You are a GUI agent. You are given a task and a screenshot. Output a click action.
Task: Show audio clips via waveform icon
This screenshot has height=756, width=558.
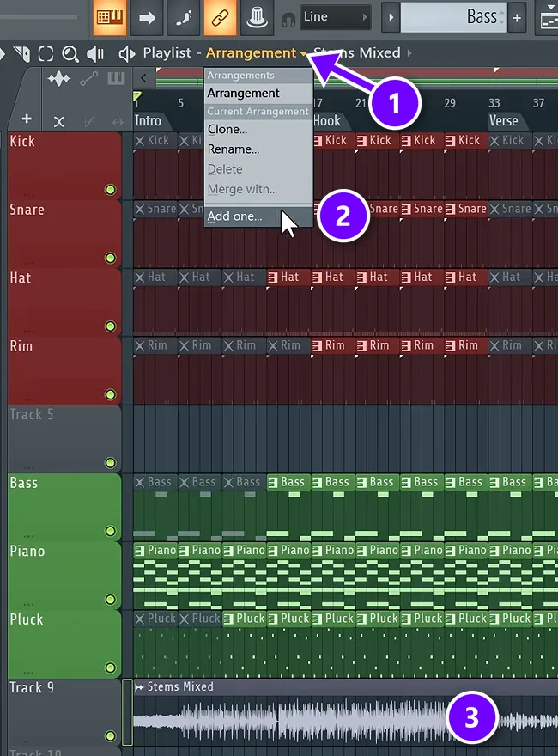pos(58,78)
